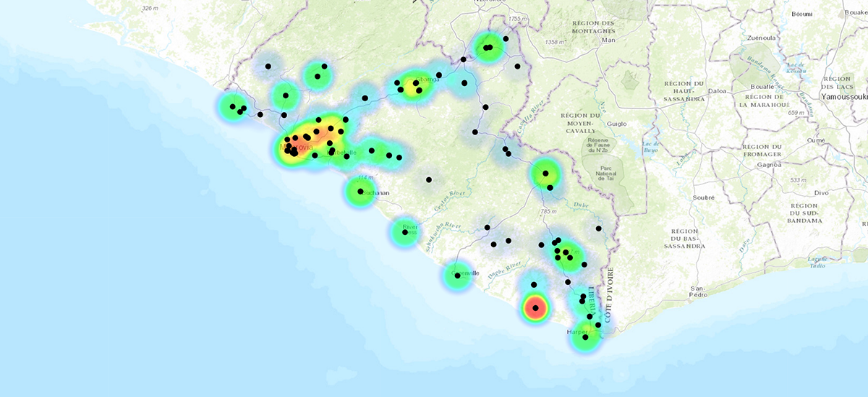Click the "Dugbe River" label
The width and height of the screenshot is (868, 397).
(504, 268)
